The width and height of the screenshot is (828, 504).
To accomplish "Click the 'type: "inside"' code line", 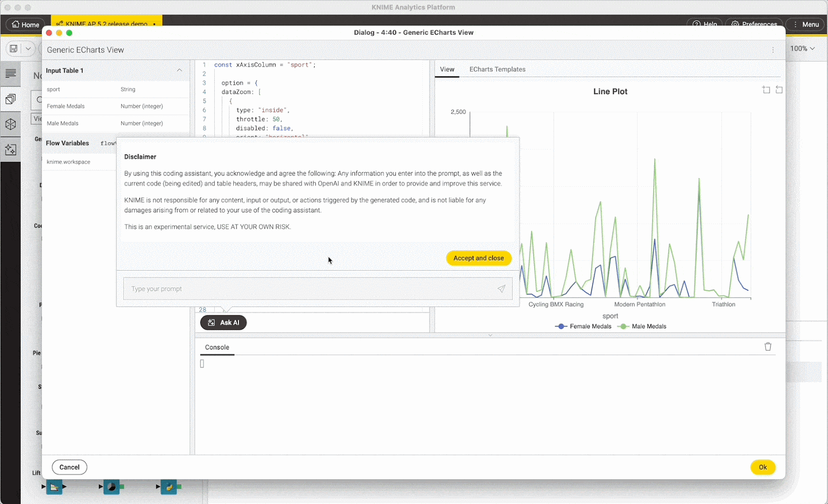I will (x=263, y=110).
